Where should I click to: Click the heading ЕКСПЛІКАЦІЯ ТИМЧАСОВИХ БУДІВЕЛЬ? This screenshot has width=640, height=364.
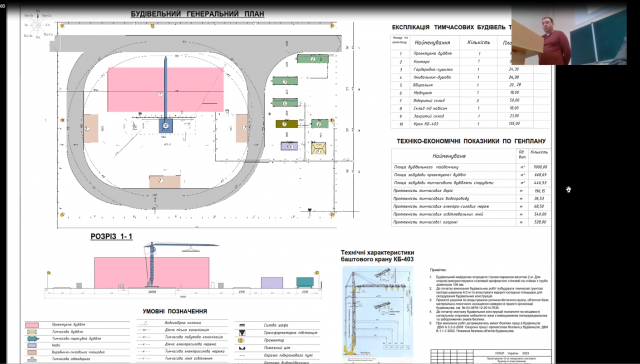(451, 28)
